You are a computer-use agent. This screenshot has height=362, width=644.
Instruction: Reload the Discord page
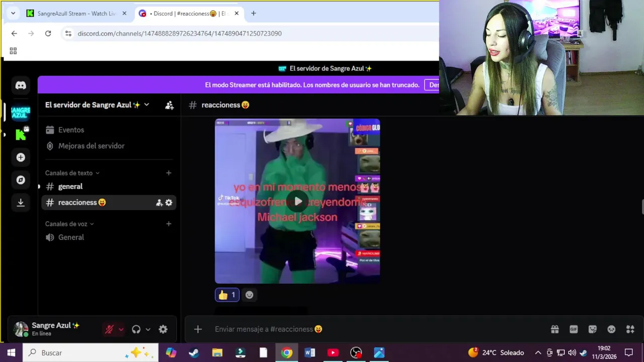pyautogui.click(x=48, y=33)
